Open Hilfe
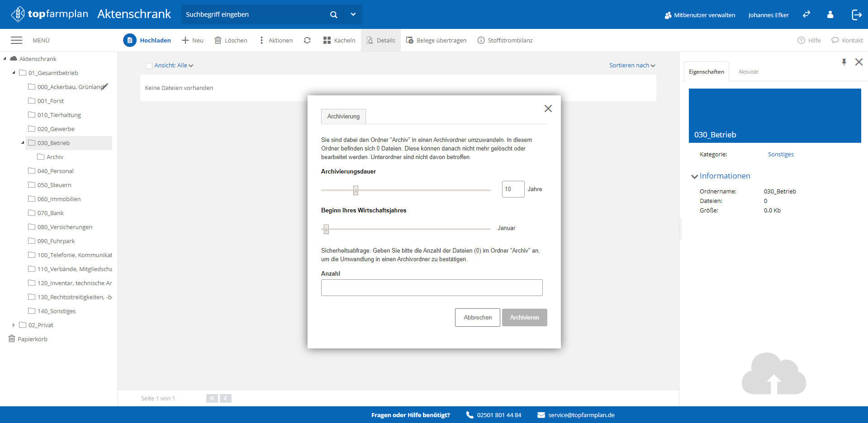The height and width of the screenshot is (423, 868). point(809,40)
